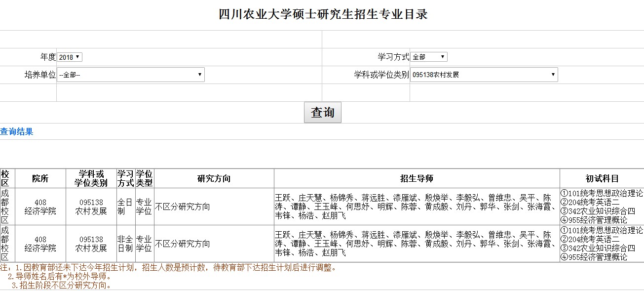Click 408 经济学院 in the 全日制 row
Image resolution: width=644 pixels, height=291 pixels.
click(40, 207)
